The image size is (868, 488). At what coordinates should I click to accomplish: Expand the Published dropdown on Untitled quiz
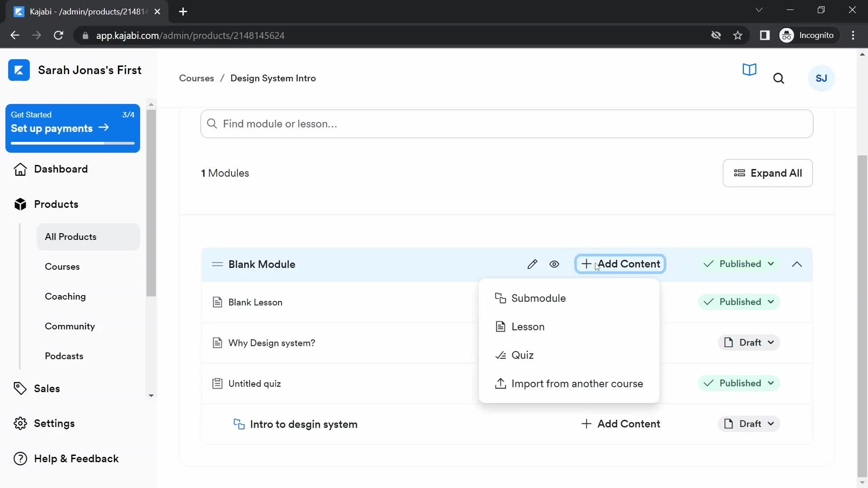point(770,383)
